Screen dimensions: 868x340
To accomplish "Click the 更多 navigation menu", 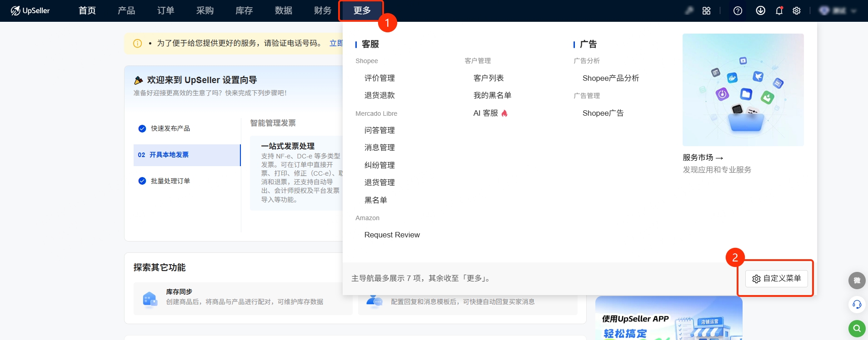I will point(362,10).
